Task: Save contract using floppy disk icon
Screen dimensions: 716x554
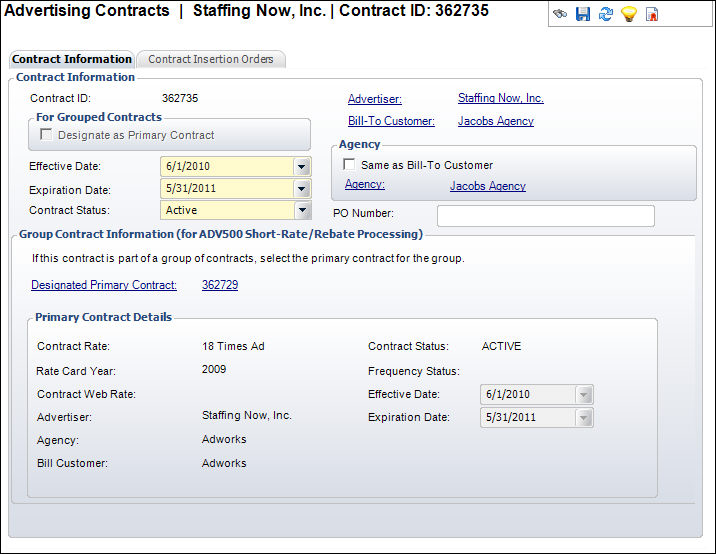Action: pyautogui.click(x=583, y=15)
